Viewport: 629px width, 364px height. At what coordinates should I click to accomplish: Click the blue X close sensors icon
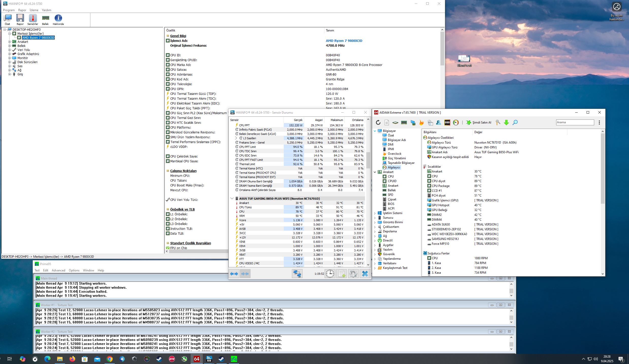[x=365, y=274]
